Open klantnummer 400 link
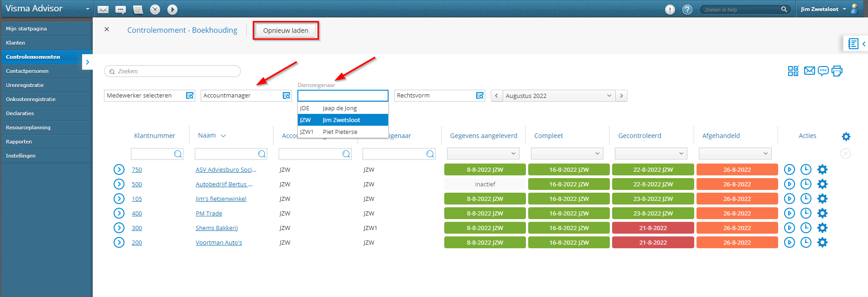 point(137,213)
